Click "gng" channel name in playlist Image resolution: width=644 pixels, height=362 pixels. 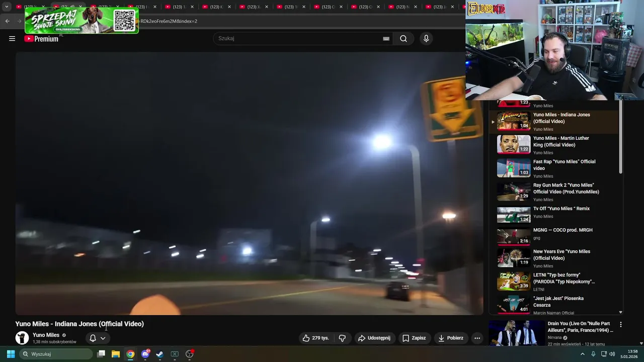(x=537, y=238)
